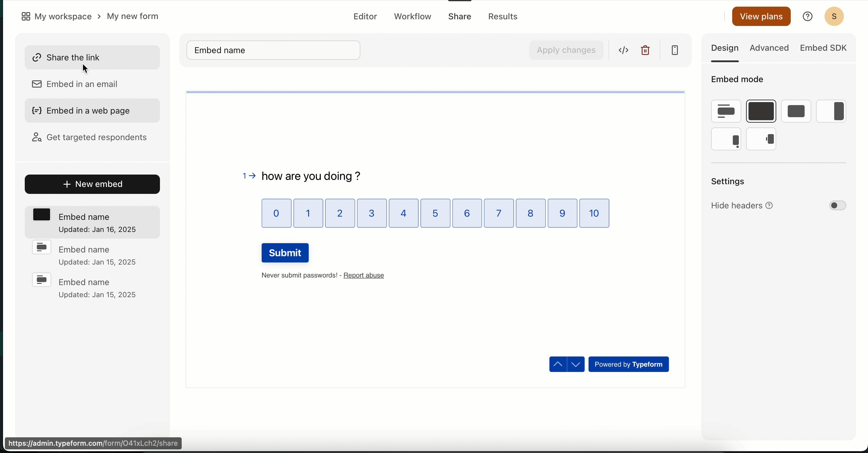Viewport: 868px width, 453px height.
Task: Choose rating 9 on the scale
Action: 562,213
